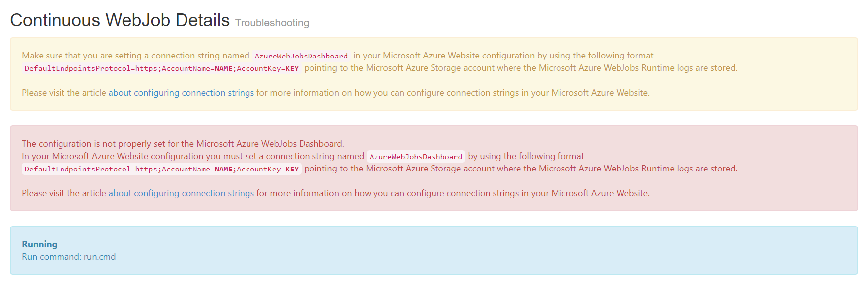The image size is (868, 284).
Task: Click AzureWebJobsDashboard code in the red alert
Action: [416, 157]
